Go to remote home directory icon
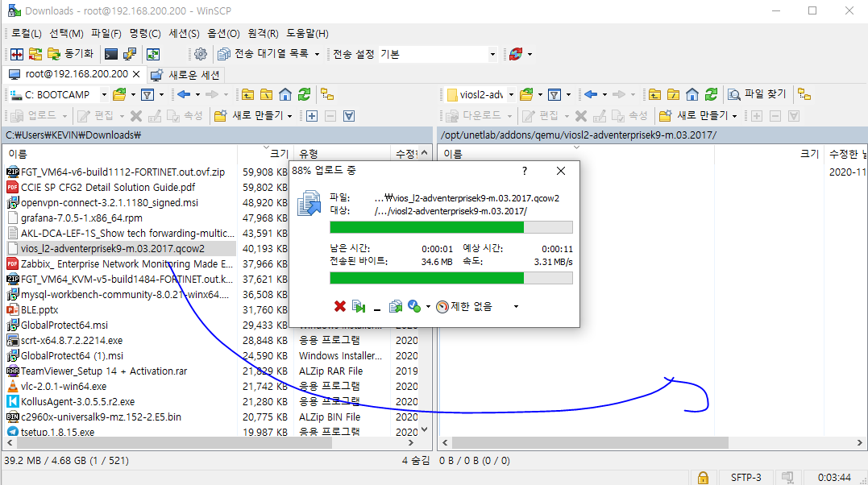The image size is (868, 485). click(x=692, y=95)
